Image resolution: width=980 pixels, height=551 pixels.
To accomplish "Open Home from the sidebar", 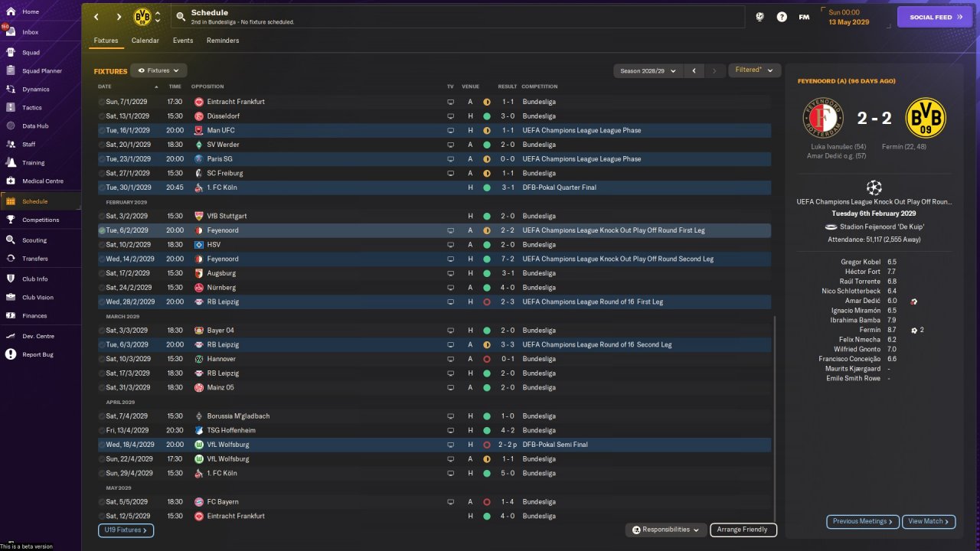I will pyautogui.click(x=41, y=12).
